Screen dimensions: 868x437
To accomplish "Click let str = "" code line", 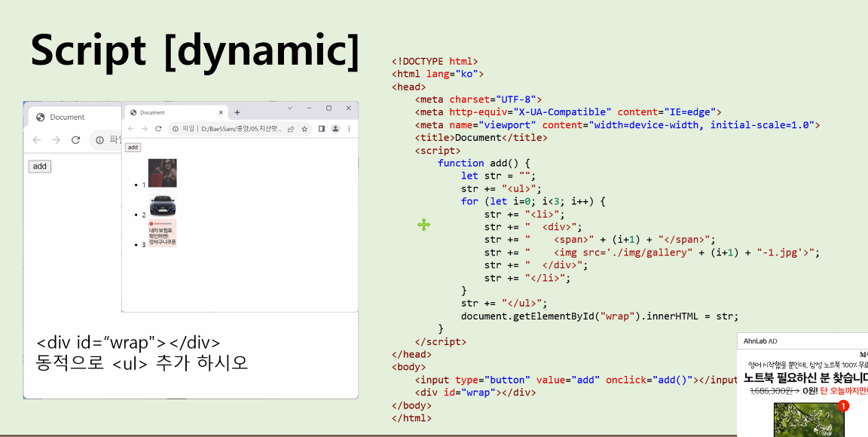I will [499, 176].
